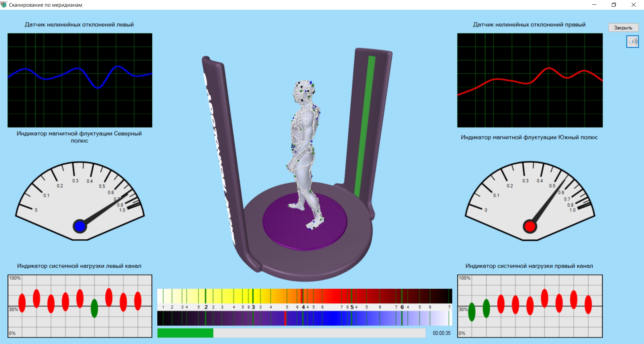Click the blue waveform graph of the left sensor

click(x=80, y=80)
